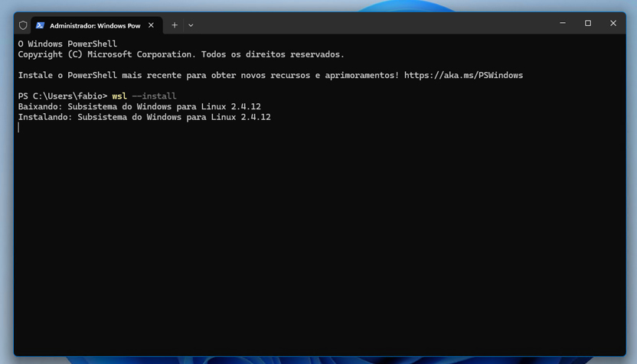Click the 'Baixando: Subsistema do Windows' line

tap(139, 107)
